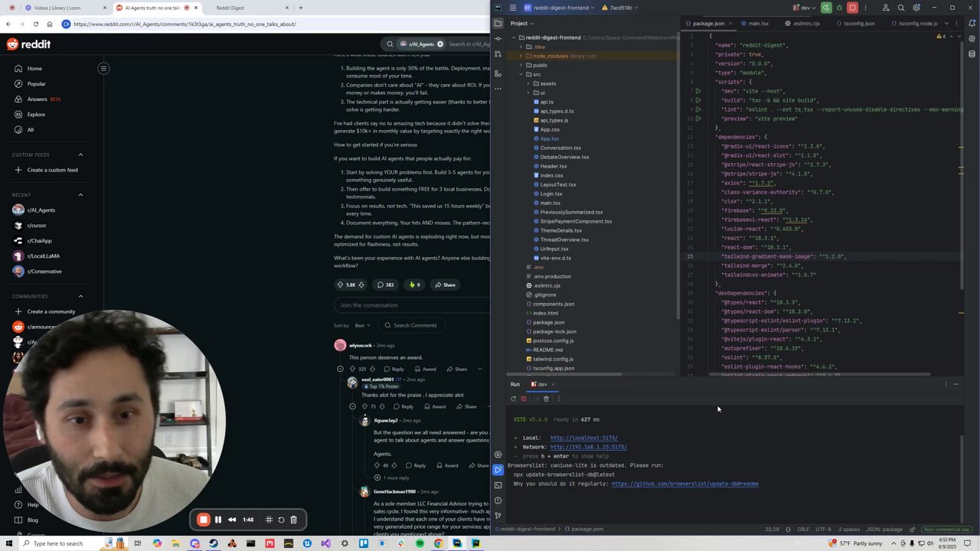
Task: Start debugging with the bug icon
Action: point(839,8)
